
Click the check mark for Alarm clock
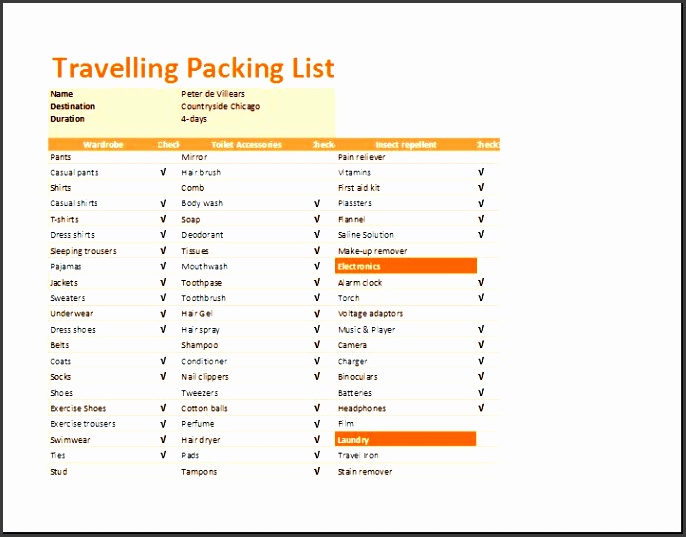(x=481, y=282)
